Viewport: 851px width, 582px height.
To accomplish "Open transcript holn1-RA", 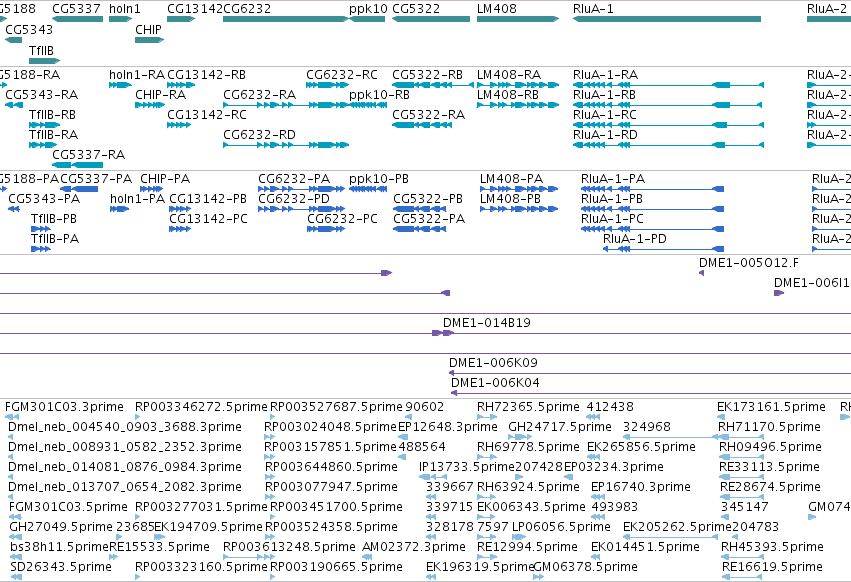I will pyautogui.click(x=137, y=74).
